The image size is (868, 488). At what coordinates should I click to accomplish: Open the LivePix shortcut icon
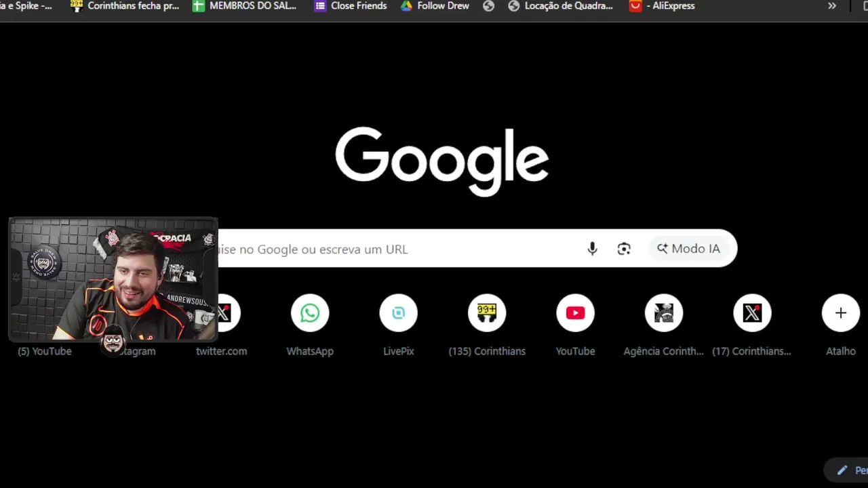tap(399, 313)
